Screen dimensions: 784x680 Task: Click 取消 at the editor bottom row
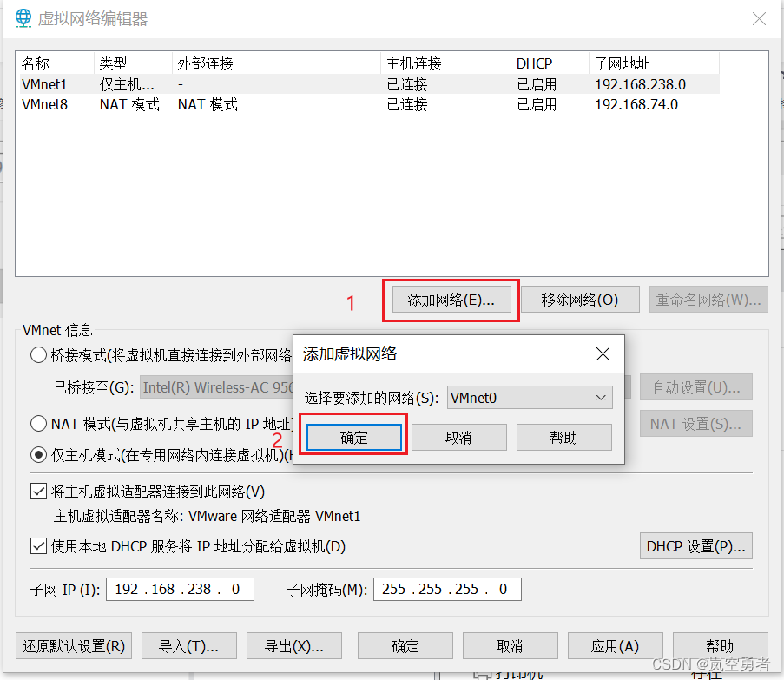(510, 646)
